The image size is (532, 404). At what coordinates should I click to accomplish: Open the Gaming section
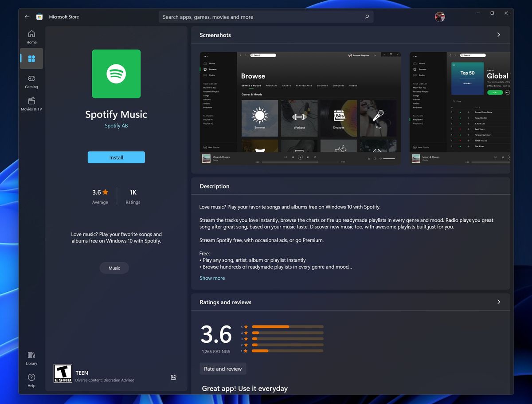(31, 82)
